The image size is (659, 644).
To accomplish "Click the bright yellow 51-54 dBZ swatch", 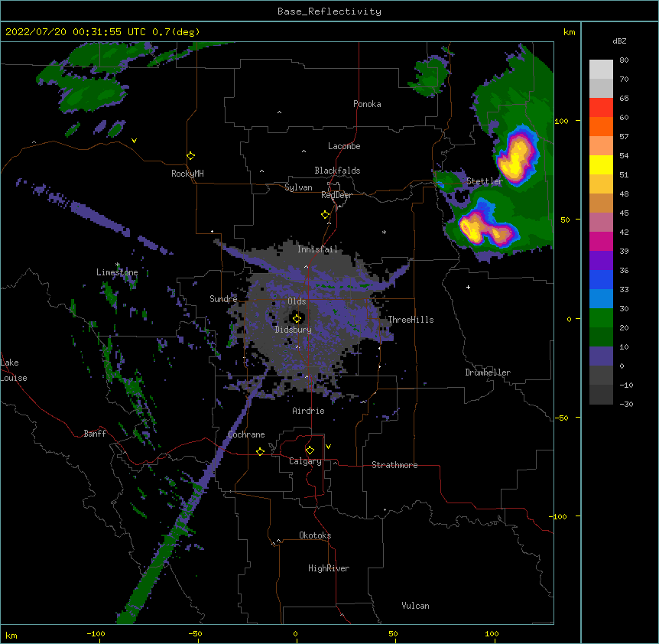I will pos(601,164).
